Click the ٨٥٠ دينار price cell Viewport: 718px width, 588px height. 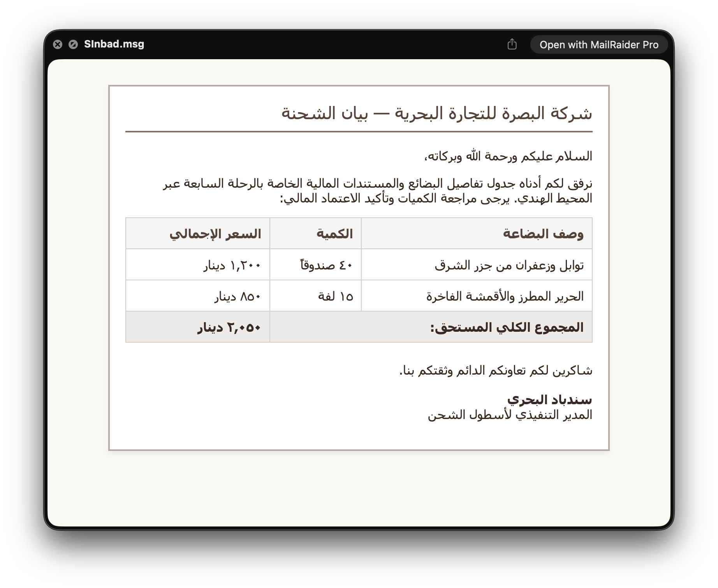coord(238,296)
